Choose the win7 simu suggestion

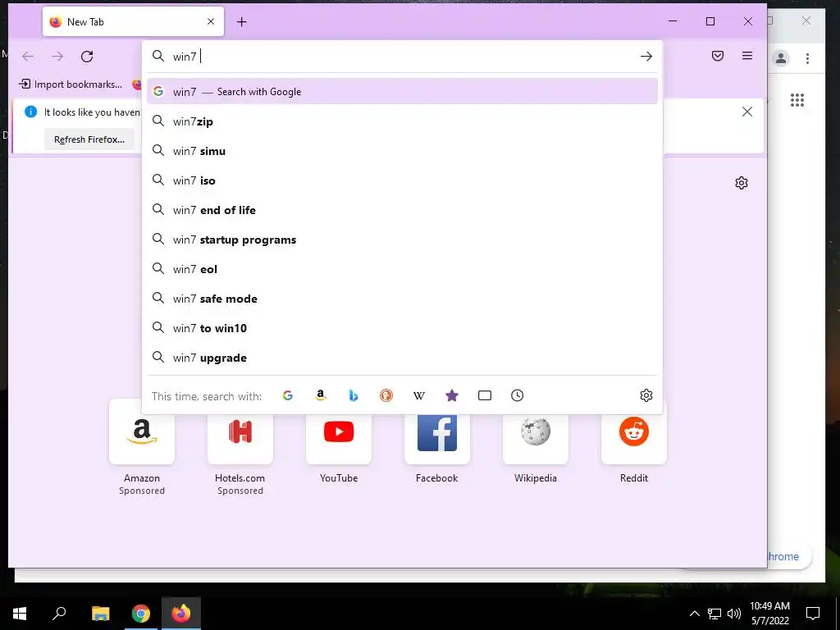pos(402,151)
